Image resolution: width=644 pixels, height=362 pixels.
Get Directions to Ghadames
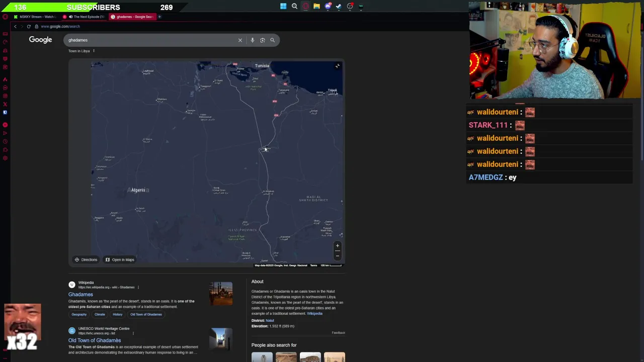(86, 259)
